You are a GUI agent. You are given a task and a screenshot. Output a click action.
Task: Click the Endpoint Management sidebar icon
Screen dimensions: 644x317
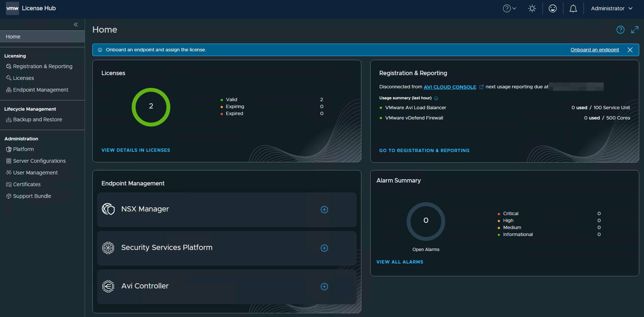(9, 90)
